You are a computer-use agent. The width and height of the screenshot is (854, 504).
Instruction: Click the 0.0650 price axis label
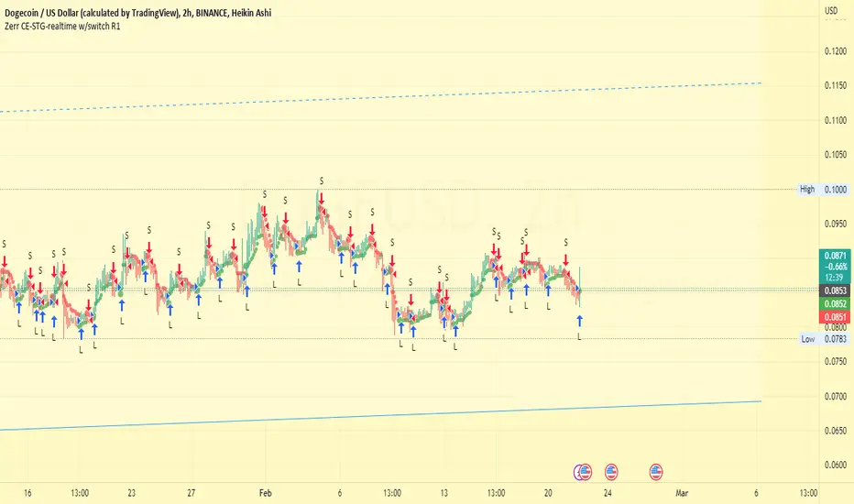tap(836, 431)
